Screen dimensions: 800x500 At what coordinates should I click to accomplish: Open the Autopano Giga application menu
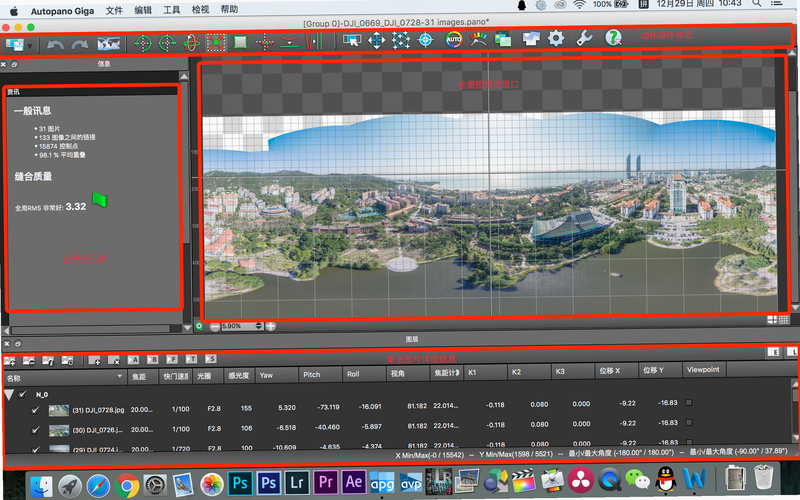tap(62, 11)
